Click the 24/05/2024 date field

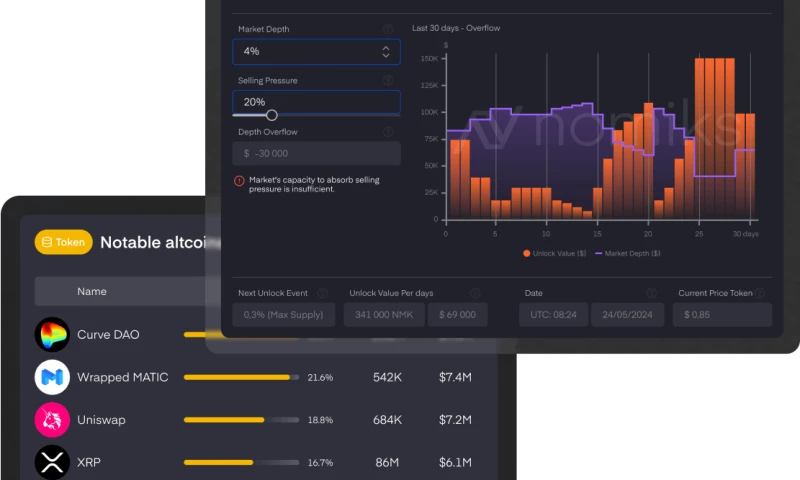click(x=627, y=315)
